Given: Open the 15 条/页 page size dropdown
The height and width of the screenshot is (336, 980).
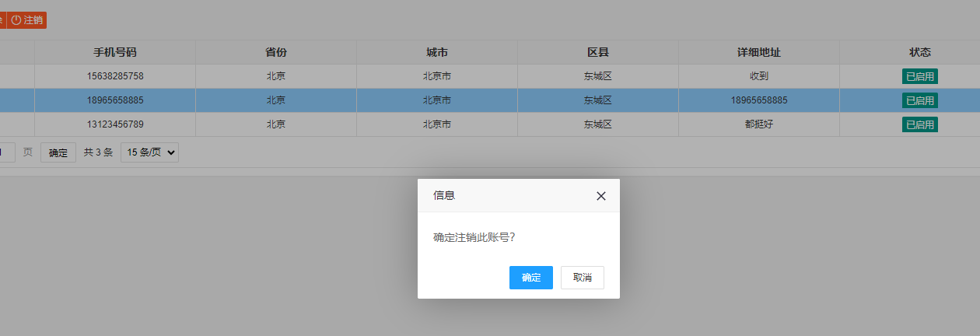Looking at the screenshot, I should [149, 152].
